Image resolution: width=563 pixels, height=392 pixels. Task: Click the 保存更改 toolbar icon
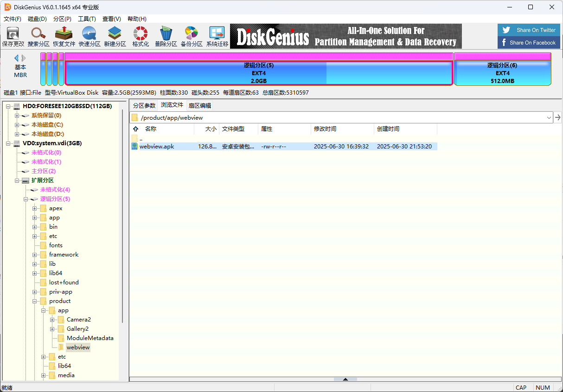tap(13, 36)
